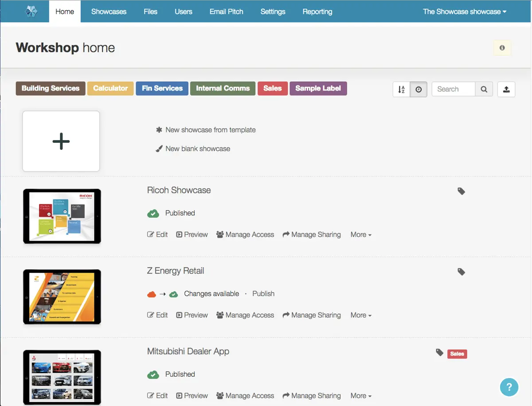The height and width of the screenshot is (406, 532).
Task: Click the search magnifier icon
Action: click(x=484, y=89)
